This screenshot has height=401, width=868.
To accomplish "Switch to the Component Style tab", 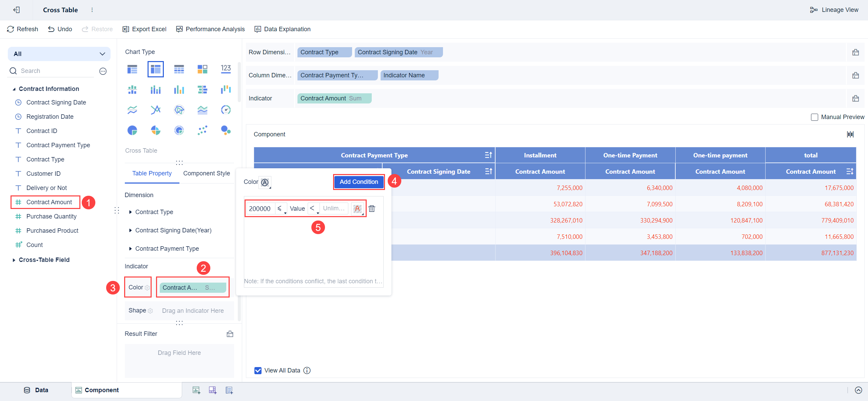I will point(206,173).
